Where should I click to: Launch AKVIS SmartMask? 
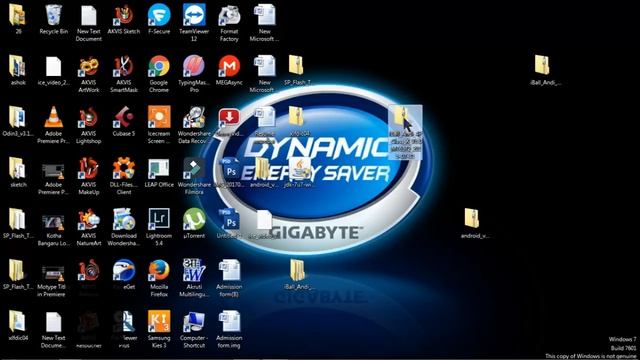(x=124, y=66)
